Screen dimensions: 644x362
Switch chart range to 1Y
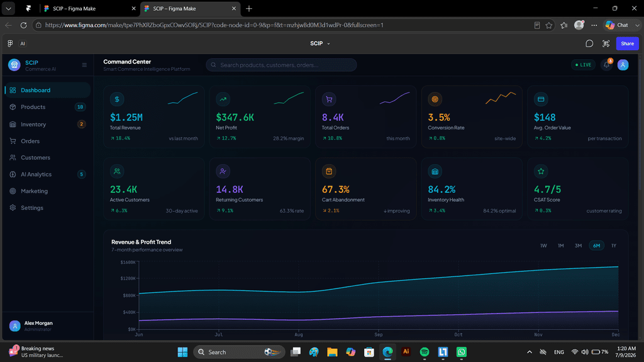(x=614, y=246)
